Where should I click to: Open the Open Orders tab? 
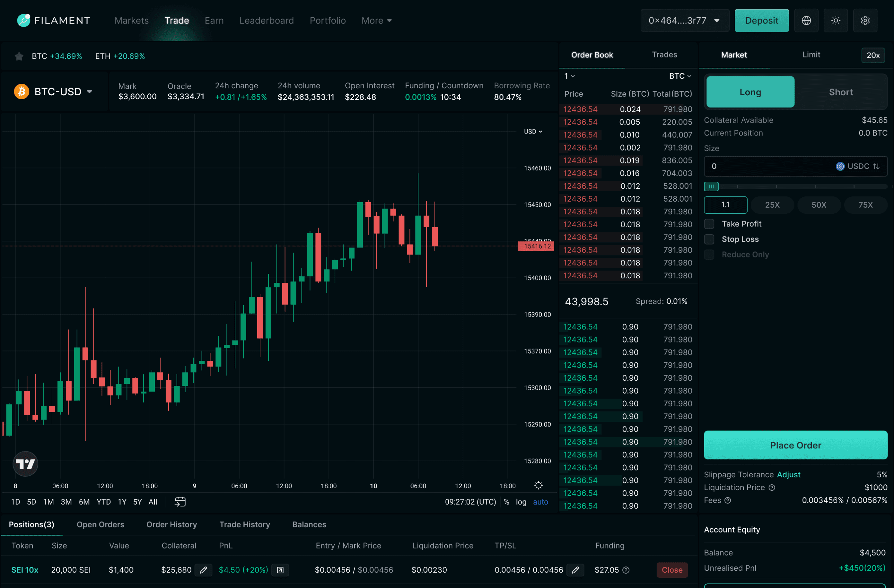tap(100, 524)
